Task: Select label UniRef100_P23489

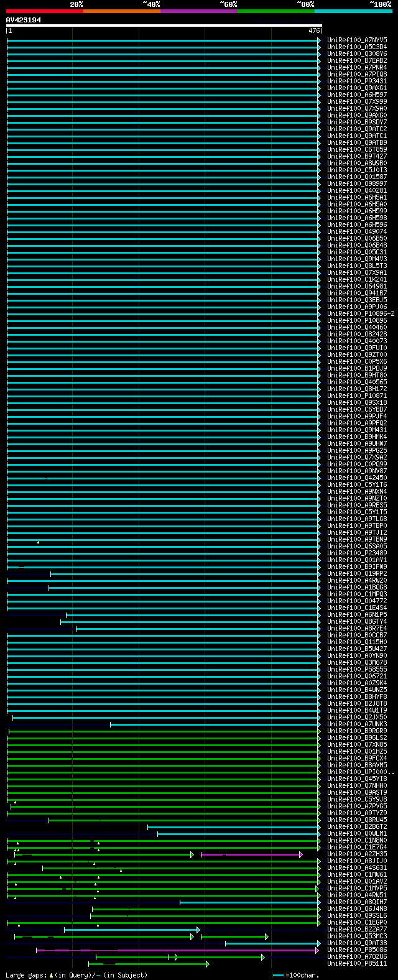Action: [x=357, y=553]
